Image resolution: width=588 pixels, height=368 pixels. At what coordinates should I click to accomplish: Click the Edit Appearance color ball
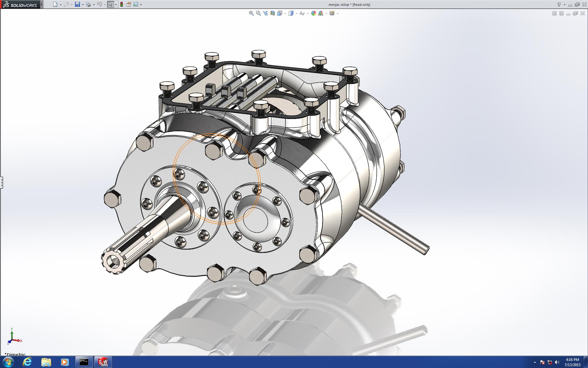pyautogui.click(x=313, y=13)
